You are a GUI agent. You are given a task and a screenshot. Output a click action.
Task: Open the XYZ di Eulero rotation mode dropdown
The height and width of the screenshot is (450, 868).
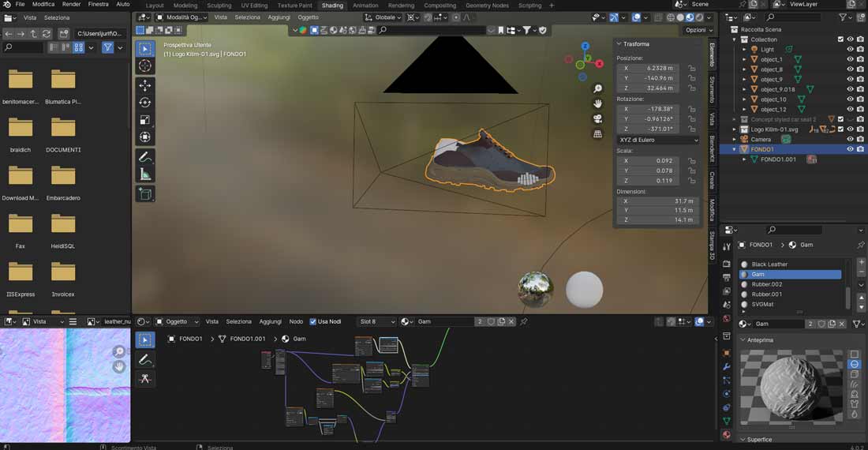(x=658, y=140)
